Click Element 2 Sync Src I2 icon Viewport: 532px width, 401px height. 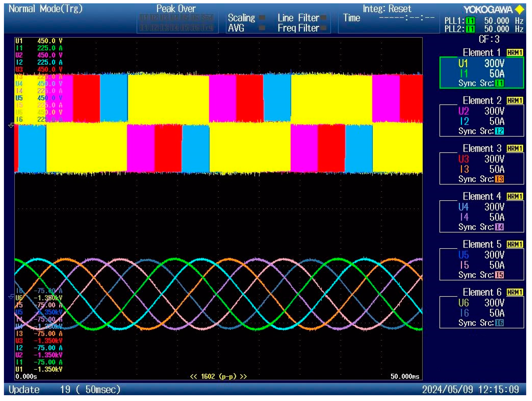pyautogui.click(x=499, y=131)
